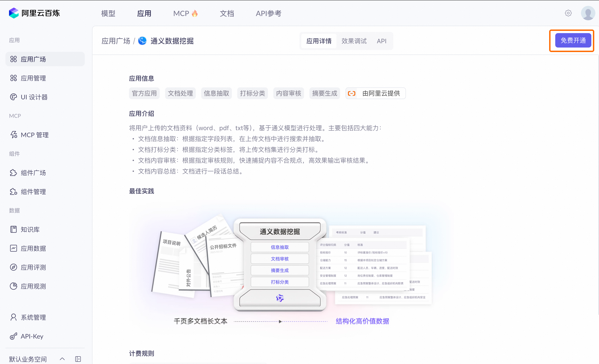Open 应用广场 in the sidebar
Viewport: 599px width, 364px height.
click(45, 59)
